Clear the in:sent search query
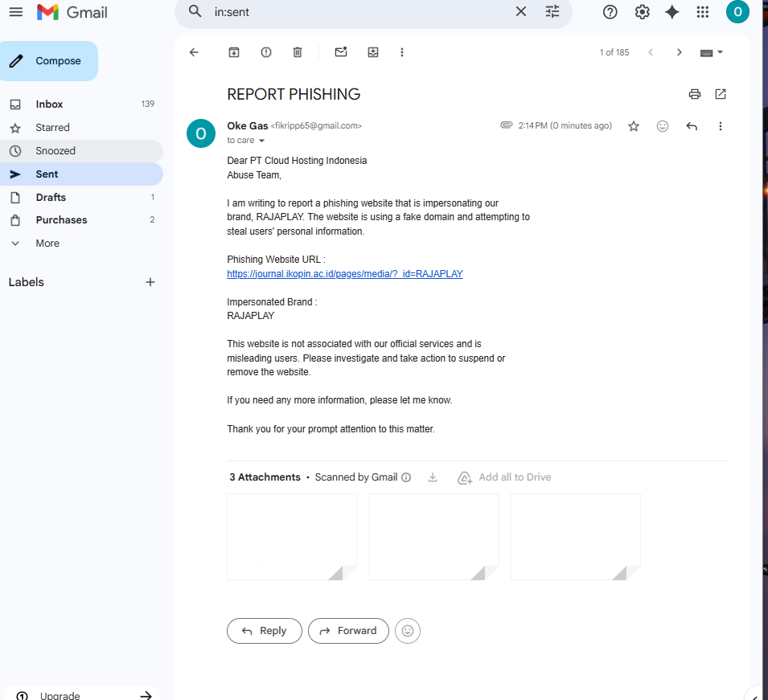Image resolution: width=768 pixels, height=700 pixels. click(x=520, y=11)
